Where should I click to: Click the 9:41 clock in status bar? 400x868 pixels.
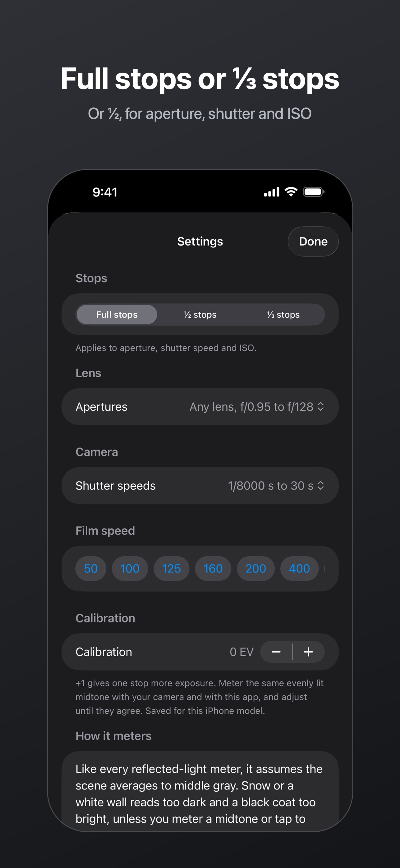(x=105, y=192)
